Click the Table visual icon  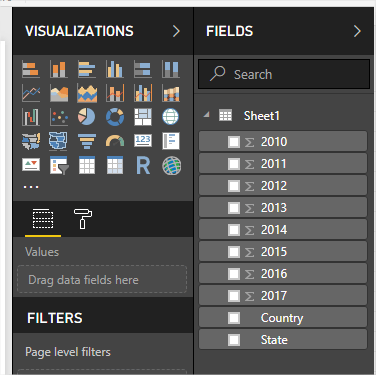(87, 165)
